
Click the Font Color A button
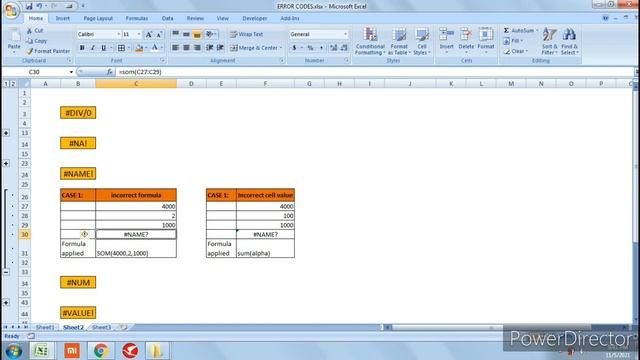(155, 48)
